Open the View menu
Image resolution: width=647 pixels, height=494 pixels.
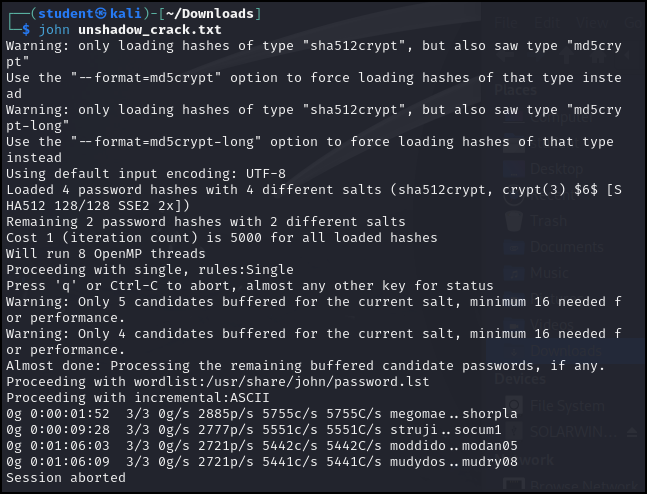(592, 23)
